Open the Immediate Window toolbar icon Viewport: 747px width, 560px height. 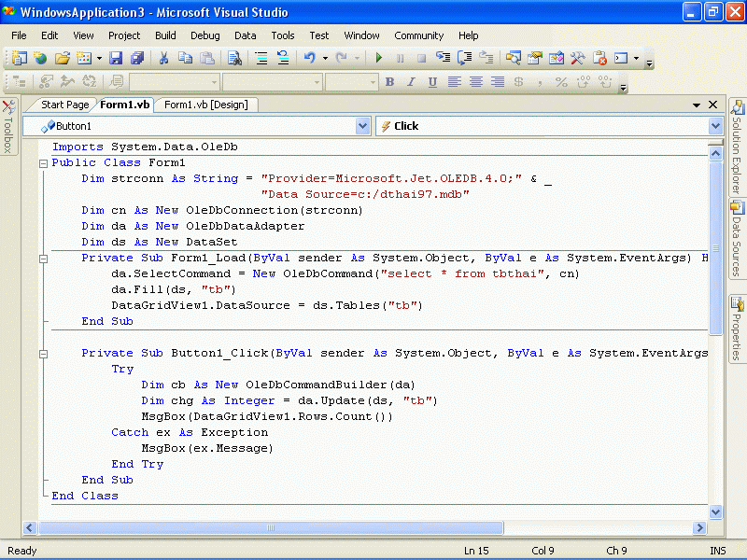[x=621, y=58]
